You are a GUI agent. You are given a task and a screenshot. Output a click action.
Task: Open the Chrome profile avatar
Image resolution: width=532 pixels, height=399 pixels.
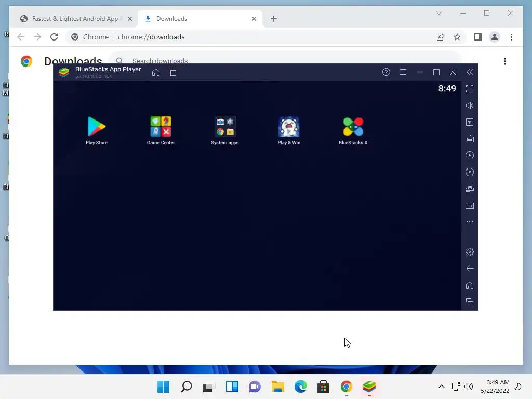[x=495, y=37]
